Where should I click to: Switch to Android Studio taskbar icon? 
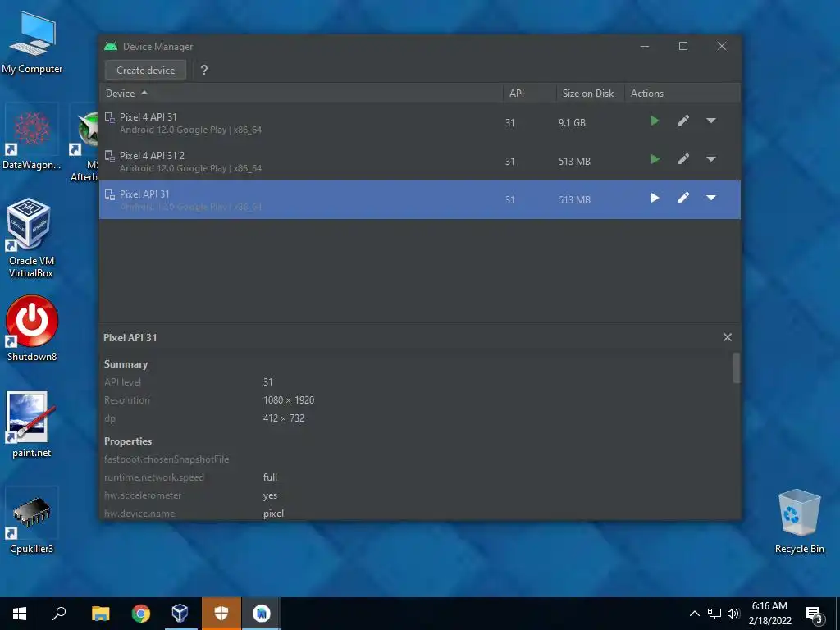262,614
